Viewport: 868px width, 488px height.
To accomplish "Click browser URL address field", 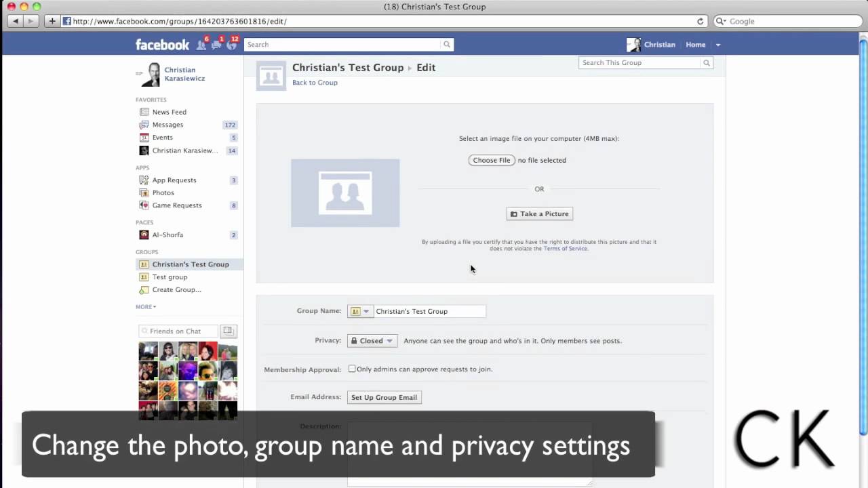I will 383,21.
